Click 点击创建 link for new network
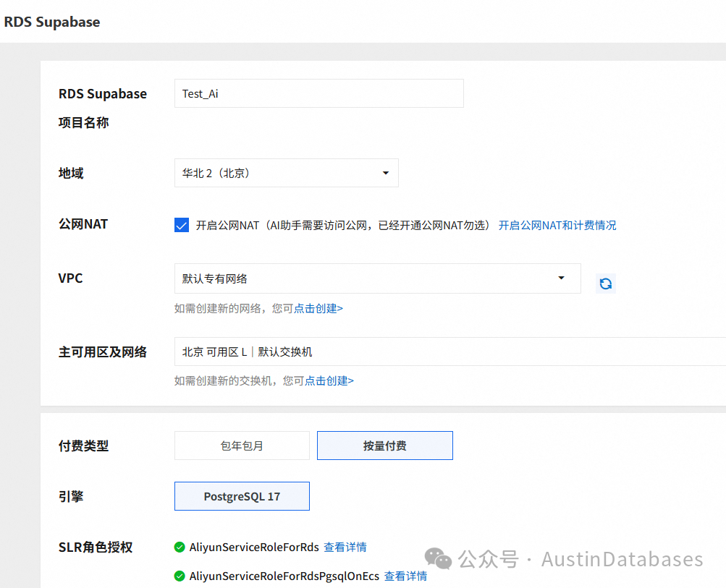Screen dimensions: 726x588 coord(318,309)
